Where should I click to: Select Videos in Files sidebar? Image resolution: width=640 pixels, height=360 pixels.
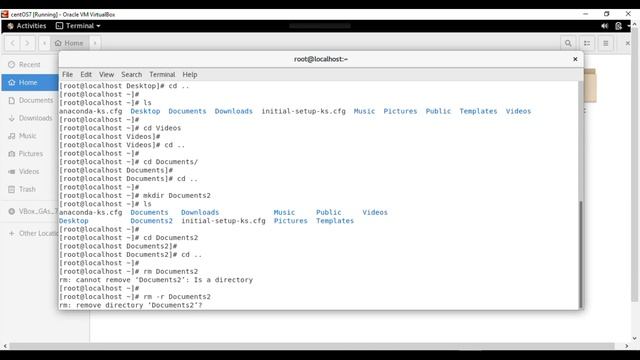tap(29, 171)
